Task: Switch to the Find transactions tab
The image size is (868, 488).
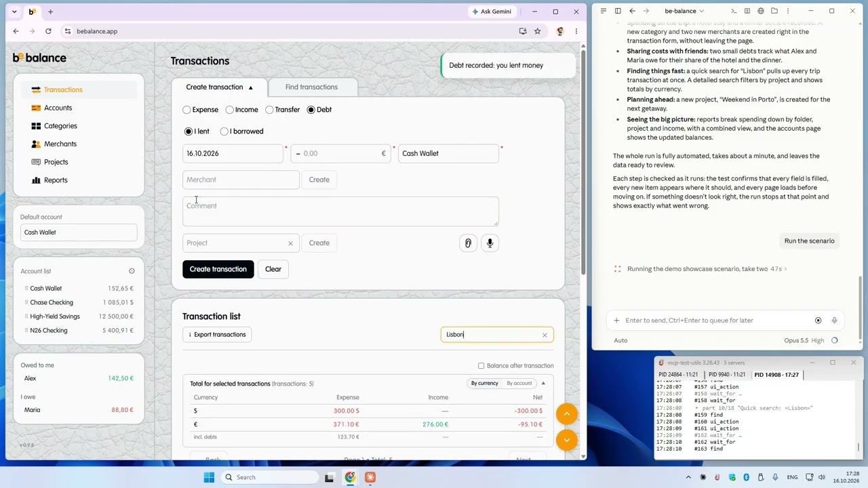Action: (311, 87)
